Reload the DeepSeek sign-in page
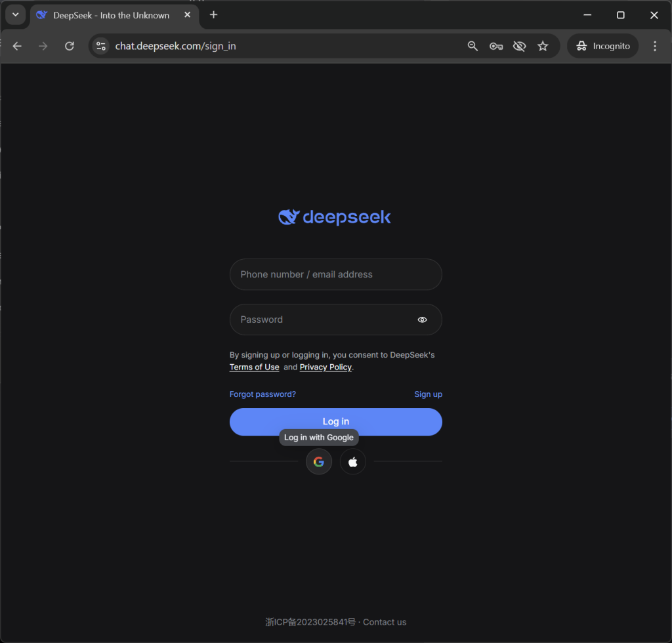 [x=70, y=46]
